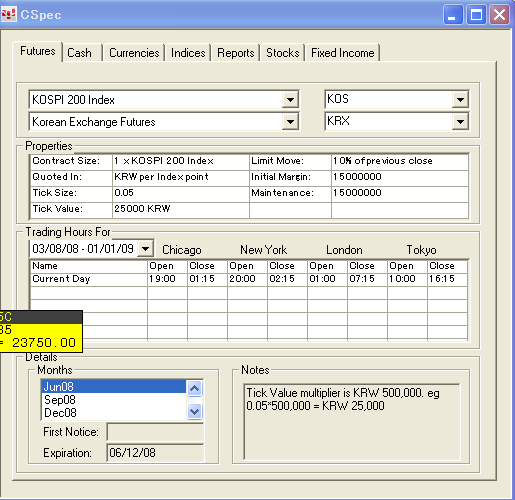Select Jun08 in the Months list
Screen dimensions: 515x500
point(114,386)
